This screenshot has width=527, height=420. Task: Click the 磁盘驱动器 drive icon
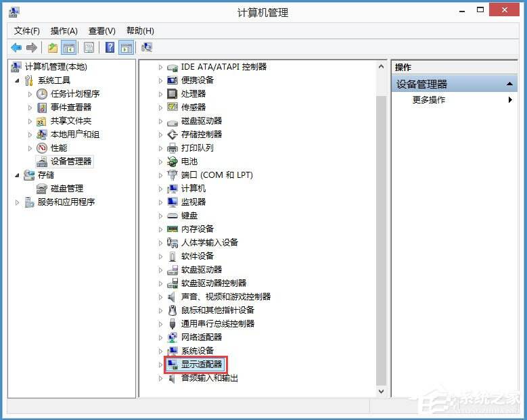coord(173,122)
